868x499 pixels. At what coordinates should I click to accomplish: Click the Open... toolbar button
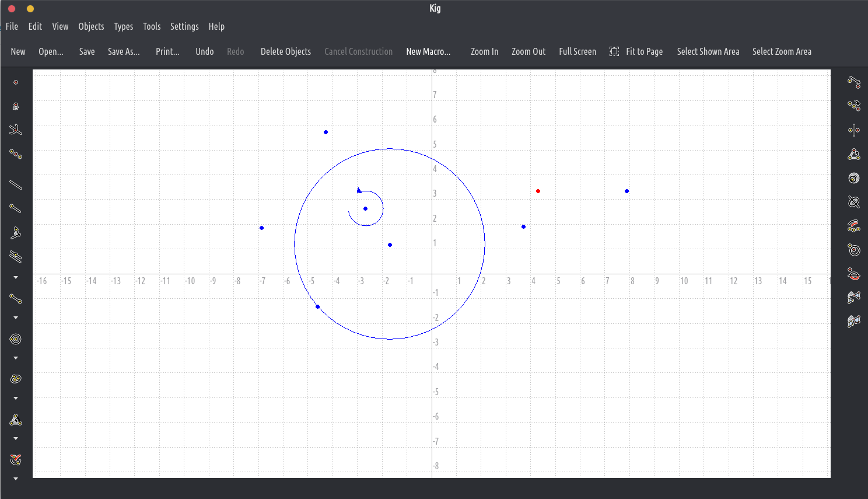(51, 51)
